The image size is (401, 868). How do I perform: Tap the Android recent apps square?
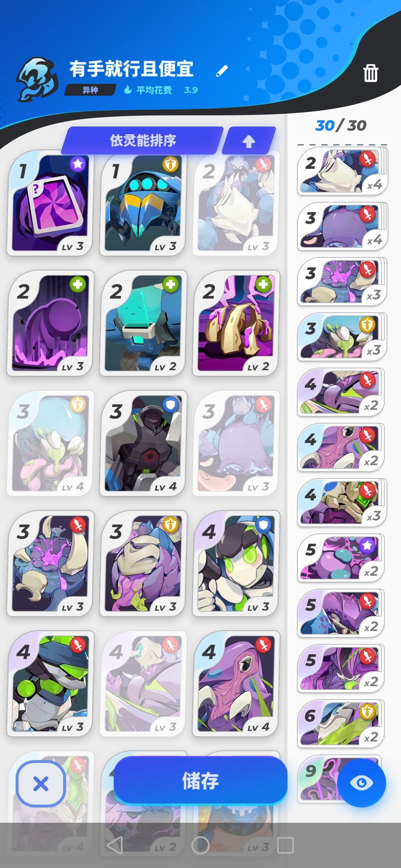286,845
